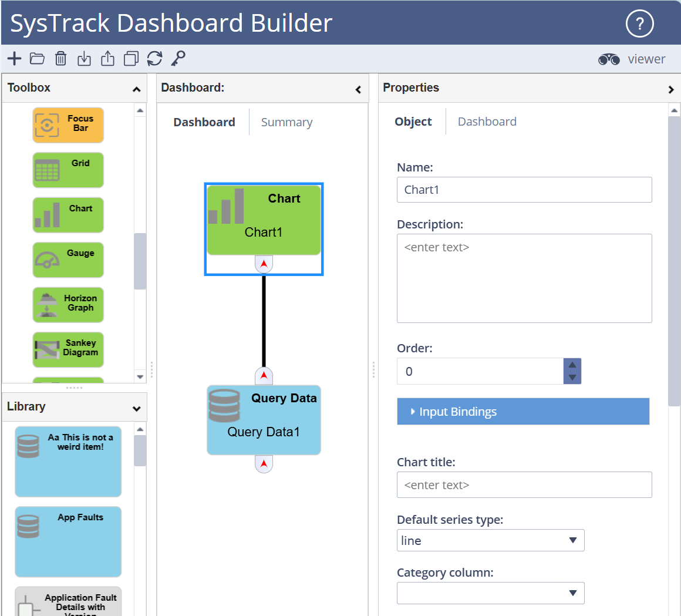Select the Sankey Diagram toolbox item
The image size is (681, 616).
[68, 349]
